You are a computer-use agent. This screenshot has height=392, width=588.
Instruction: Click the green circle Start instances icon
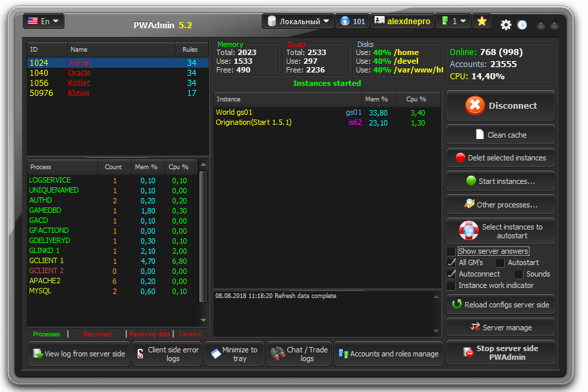pyautogui.click(x=471, y=181)
